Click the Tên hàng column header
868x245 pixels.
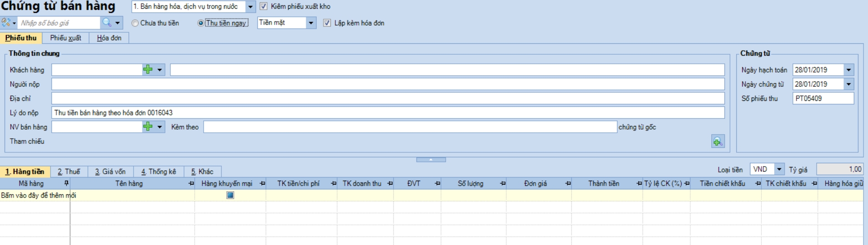pos(129,183)
